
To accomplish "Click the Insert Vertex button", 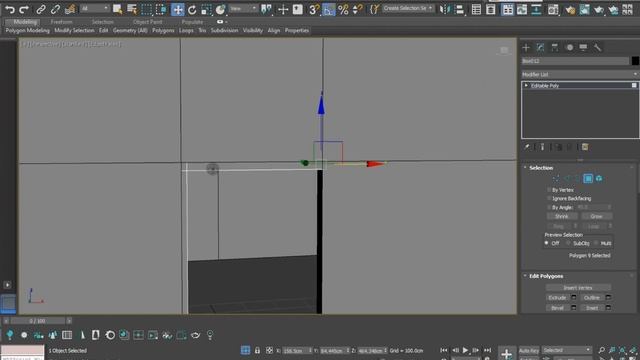I will pyautogui.click(x=578, y=288).
